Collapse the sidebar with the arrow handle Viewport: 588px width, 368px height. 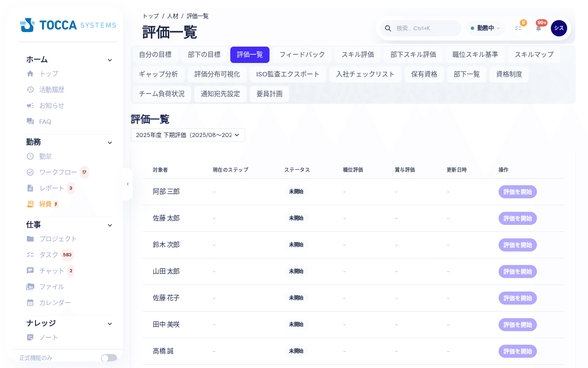[128, 184]
